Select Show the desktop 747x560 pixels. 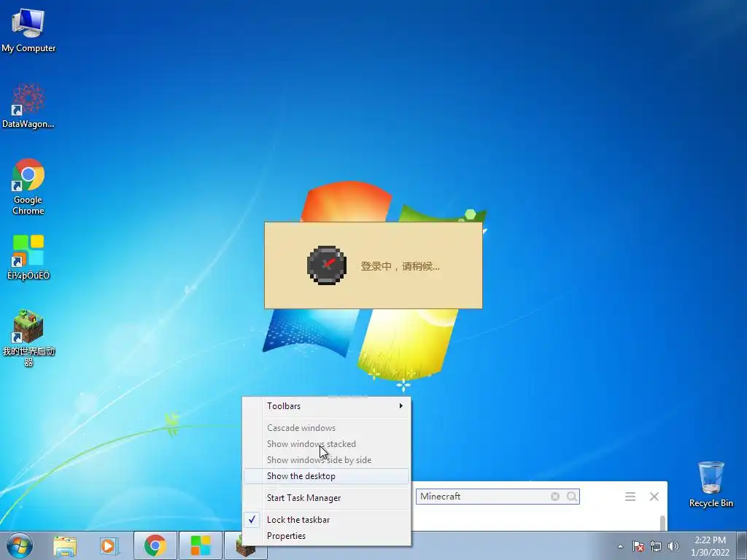tap(327, 476)
